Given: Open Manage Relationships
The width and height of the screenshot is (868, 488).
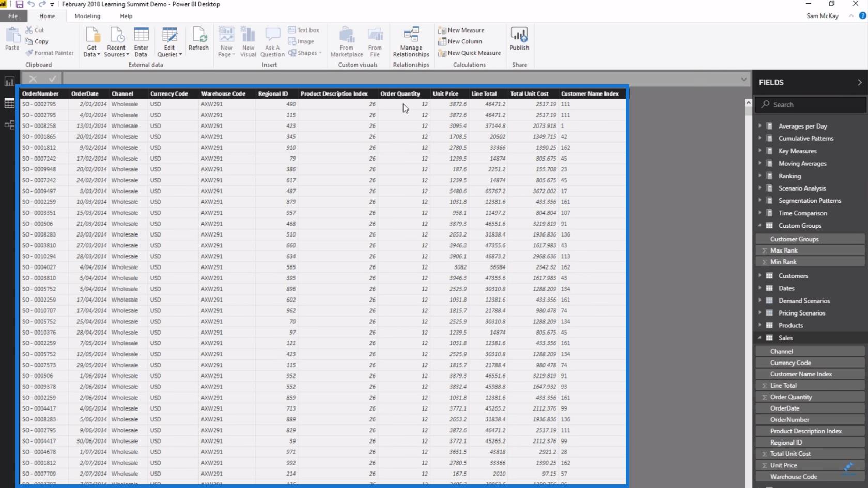Looking at the screenshot, I should click(x=411, y=41).
